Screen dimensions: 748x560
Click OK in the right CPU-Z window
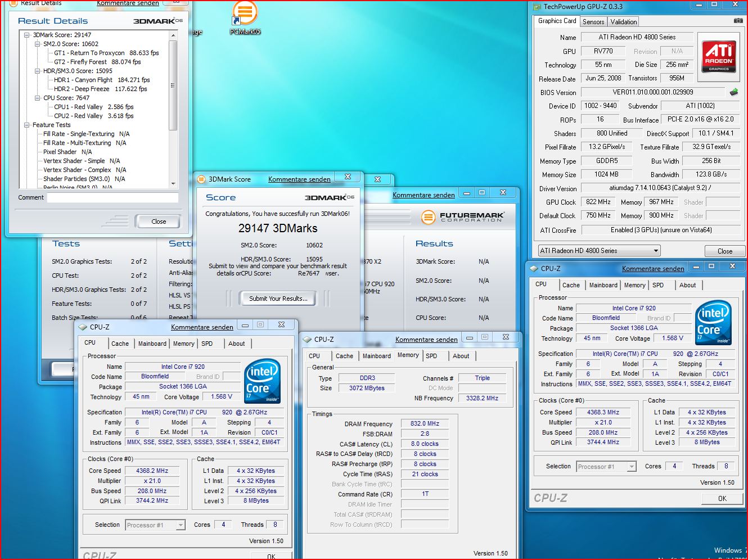722,498
